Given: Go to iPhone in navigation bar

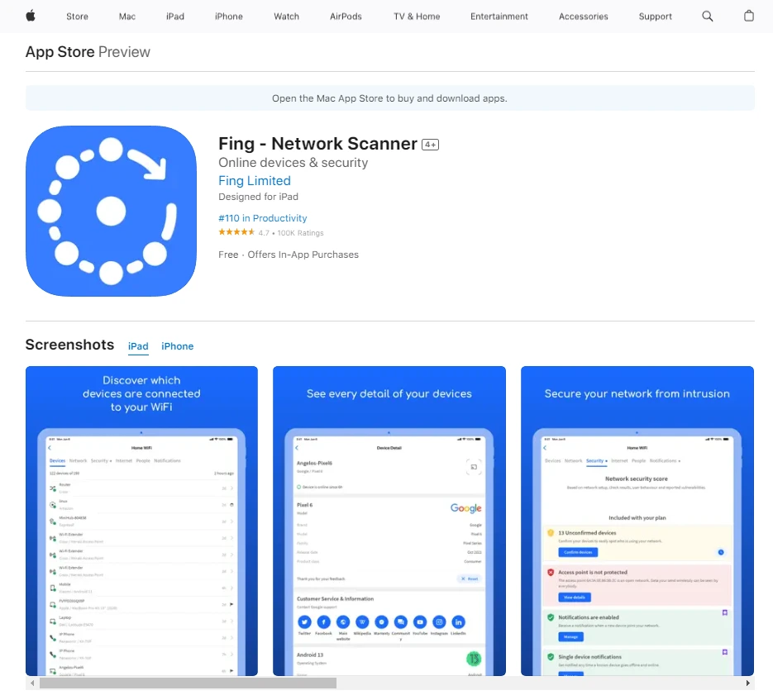Looking at the screenshot, I should [x=229, y=17].
